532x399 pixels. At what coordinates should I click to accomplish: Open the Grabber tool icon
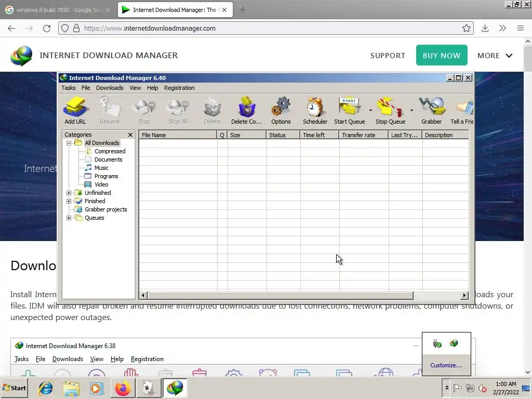432,111
